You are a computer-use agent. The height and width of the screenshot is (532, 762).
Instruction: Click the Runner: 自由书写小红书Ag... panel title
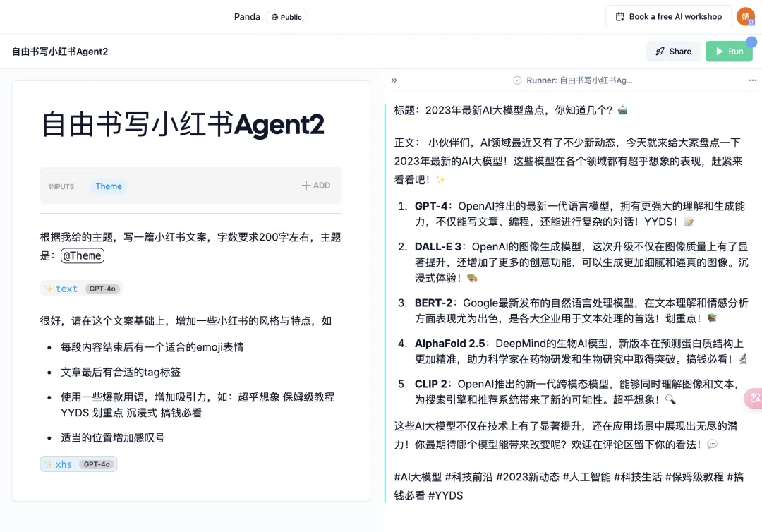pyautogui.click(x=579, y=80)
